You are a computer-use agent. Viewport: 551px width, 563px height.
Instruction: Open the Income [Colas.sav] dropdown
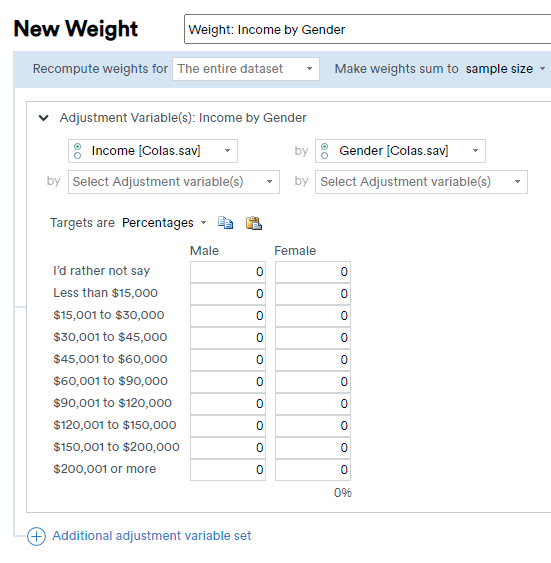pyautogui.click(x=153, y=151)
